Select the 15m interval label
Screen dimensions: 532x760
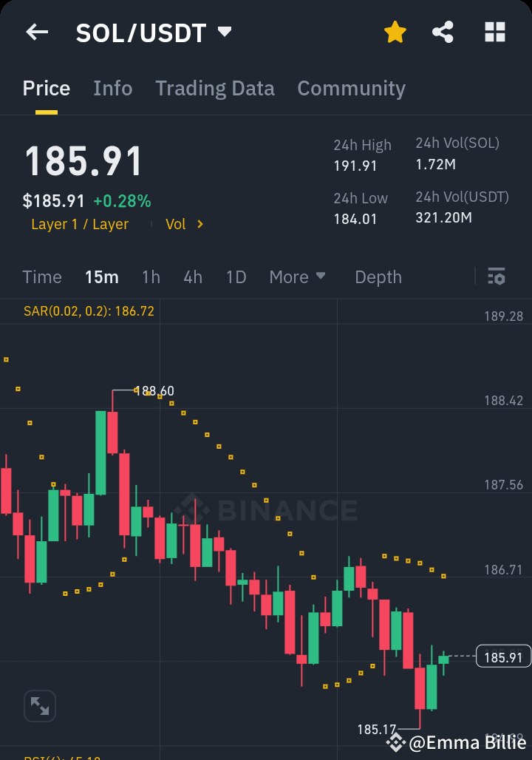102,276
